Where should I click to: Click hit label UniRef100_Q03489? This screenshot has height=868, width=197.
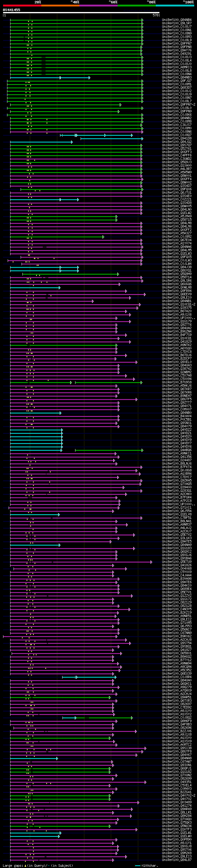tap(177, 802)
